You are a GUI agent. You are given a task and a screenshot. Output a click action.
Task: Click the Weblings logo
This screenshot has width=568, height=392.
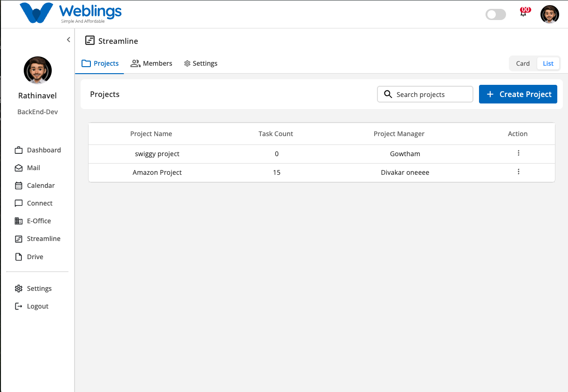pyautogui.click(x=71, y=14)
